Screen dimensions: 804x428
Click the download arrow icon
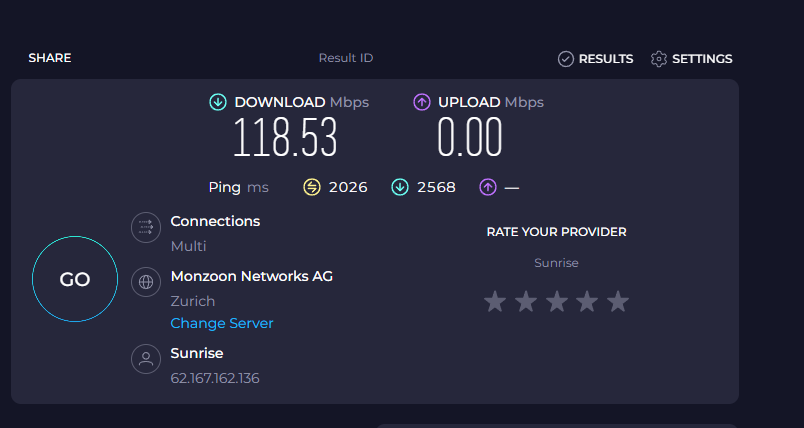pos(218,102)
